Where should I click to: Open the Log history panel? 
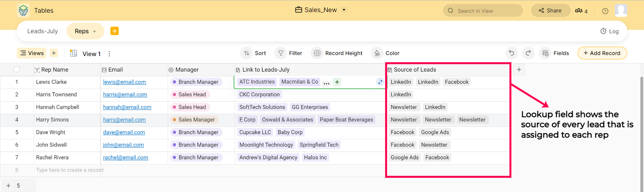pos(609,31)
